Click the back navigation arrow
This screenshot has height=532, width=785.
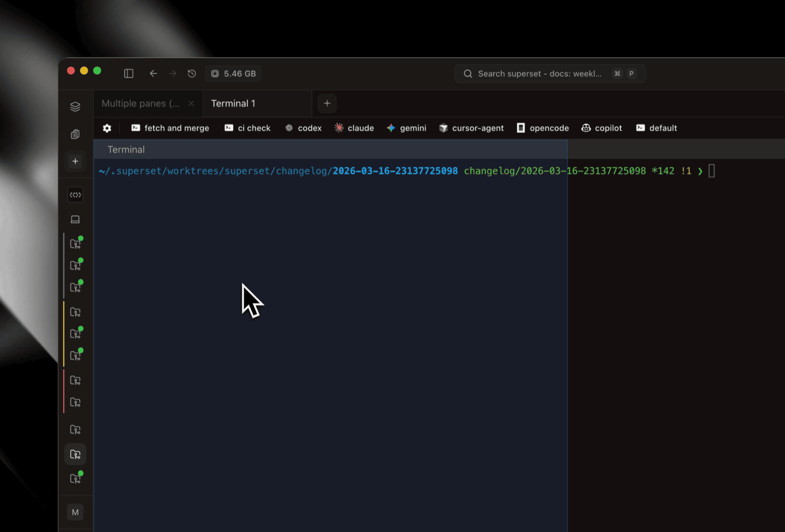tap(153, 74)
